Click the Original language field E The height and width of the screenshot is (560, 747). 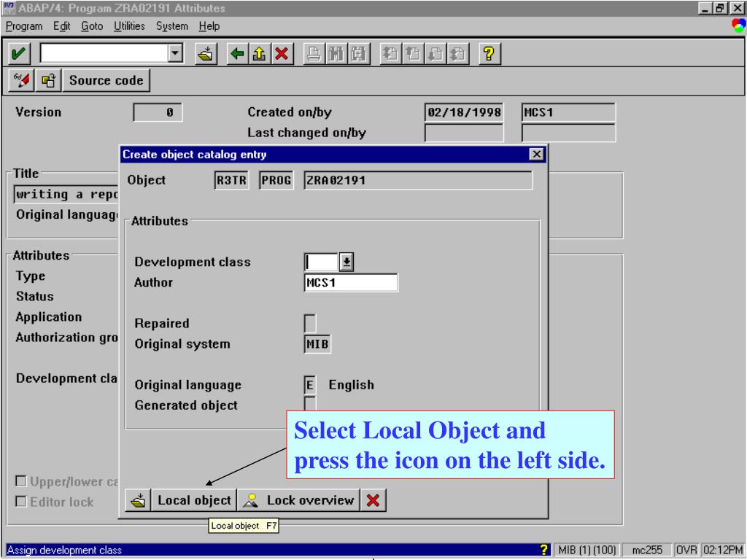(x=309, y=385)
